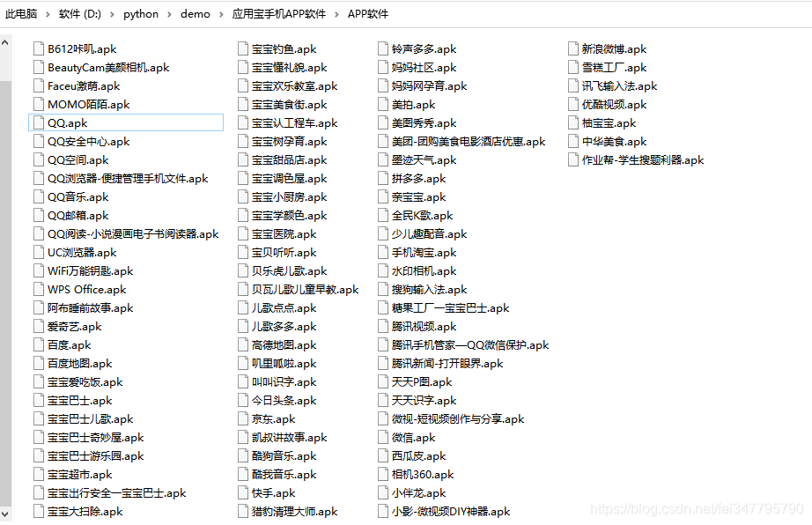The height and width of the screenshot is (525, 812).
Task: Click file icon of 今日头条.apk
Action: tap(243, 400)
